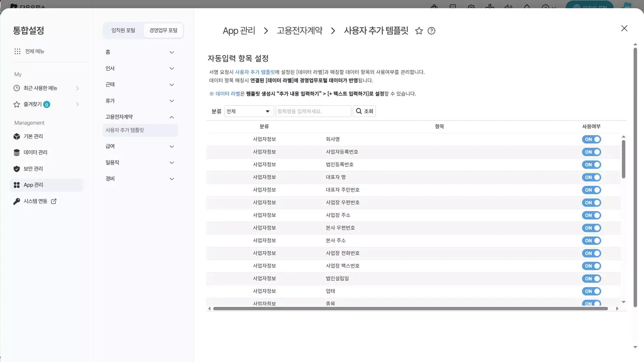Disable the 법인등록번호 switch
This screenshot has height=362, width=644.
(591, 165)
